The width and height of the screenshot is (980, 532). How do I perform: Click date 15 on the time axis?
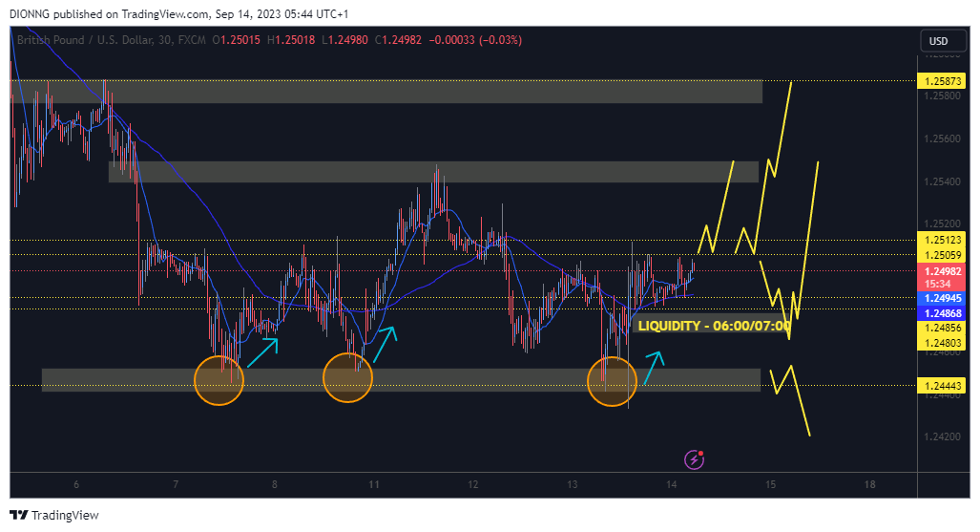771,484
